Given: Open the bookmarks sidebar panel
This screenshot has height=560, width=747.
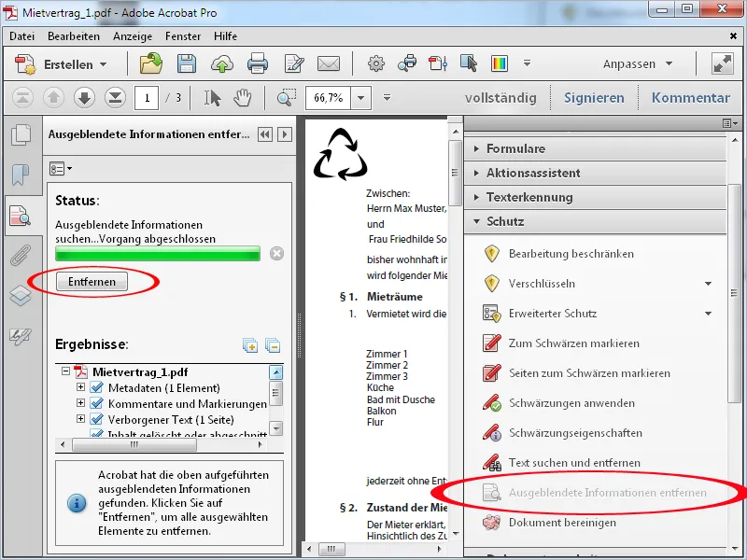Looking at the screenshot, I should (21, 175).
